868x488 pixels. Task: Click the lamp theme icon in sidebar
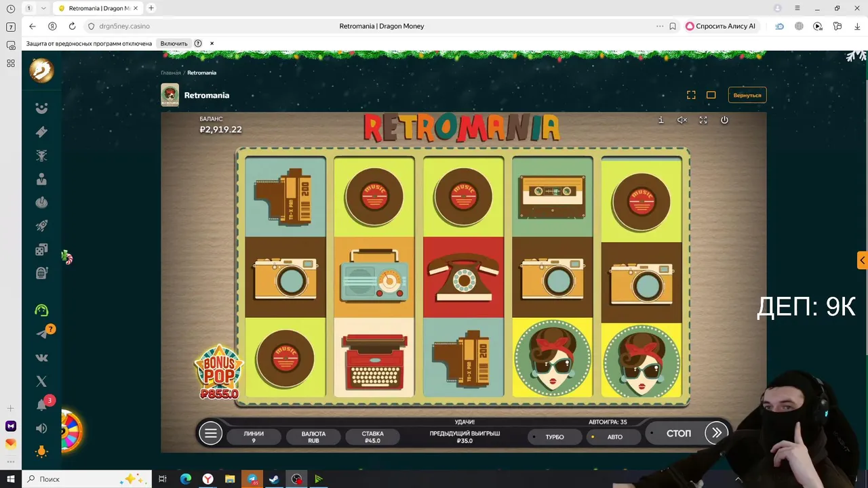pyautogui.click(x=41, y=451)
